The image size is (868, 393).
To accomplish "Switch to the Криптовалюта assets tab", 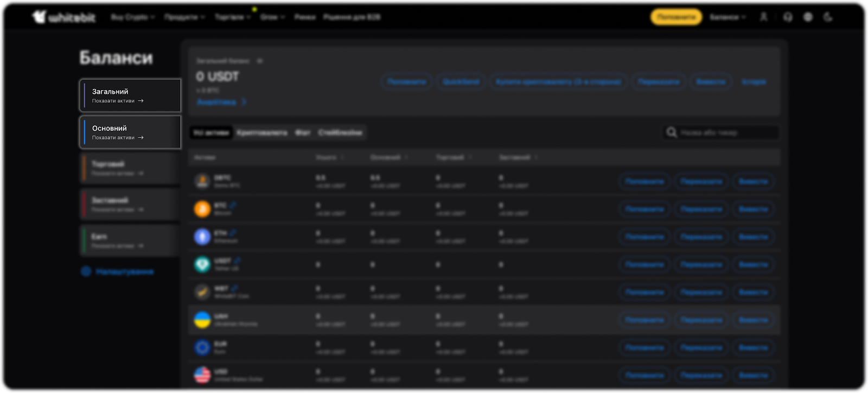I will tap(261, 132).
